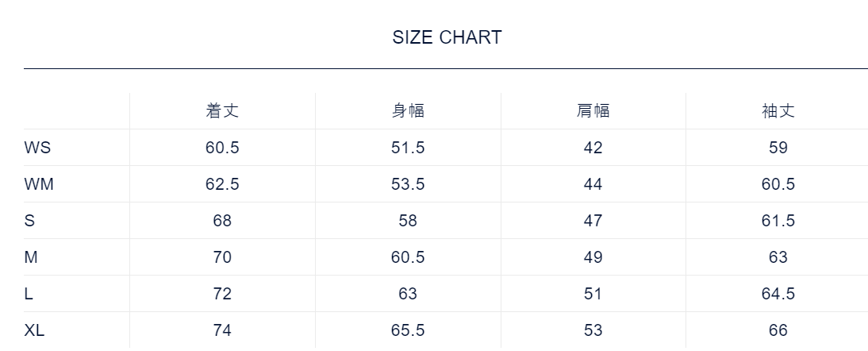The height and width of the screenshot is (351, 868).
Task: Select the WM size row label
Action: [x=39, y=184]
